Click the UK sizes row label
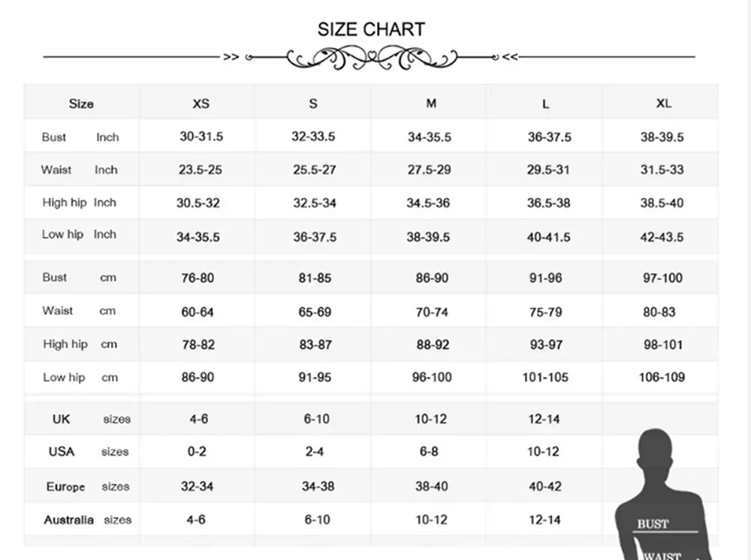 tap(90, 419)
